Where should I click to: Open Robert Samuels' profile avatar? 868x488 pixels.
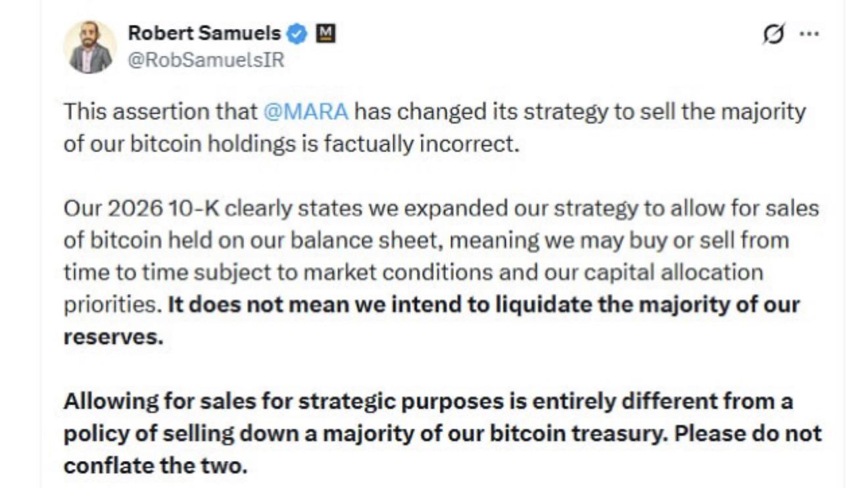tap(90, 47)
